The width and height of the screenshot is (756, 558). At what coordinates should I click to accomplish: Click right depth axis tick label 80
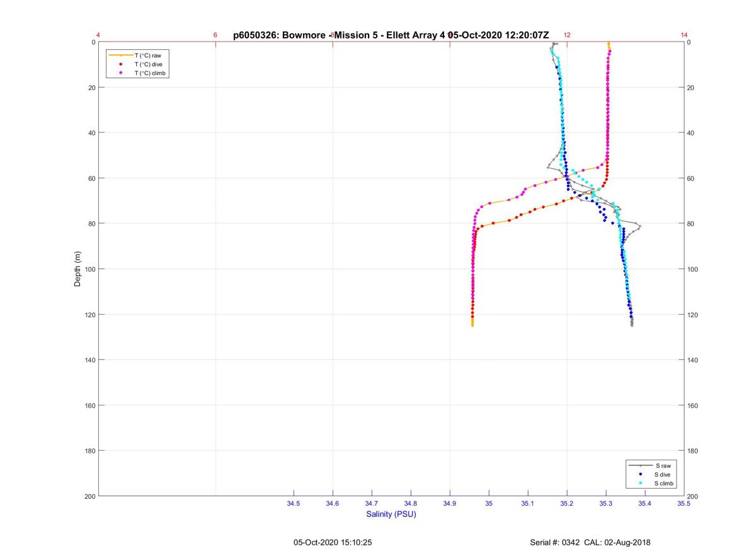691,224
